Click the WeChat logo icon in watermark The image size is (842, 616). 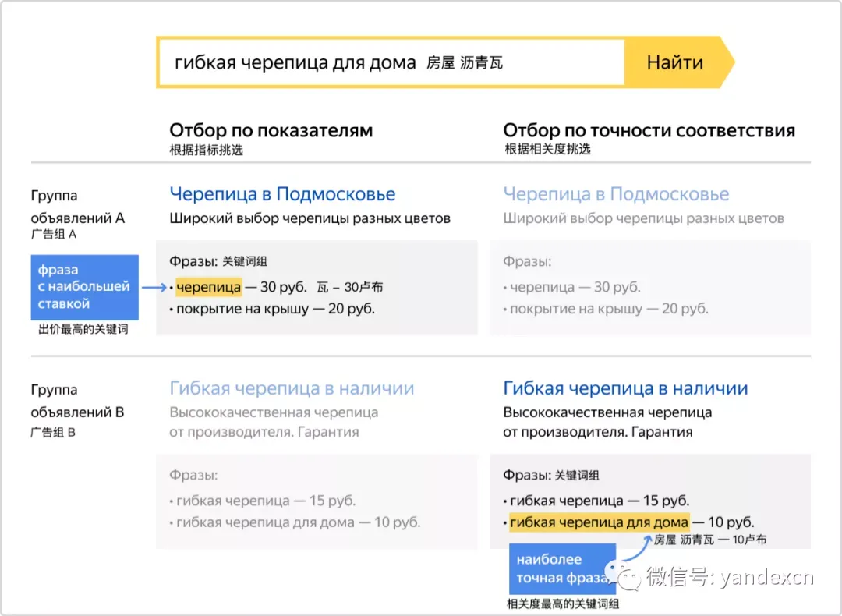click(623, 575)
